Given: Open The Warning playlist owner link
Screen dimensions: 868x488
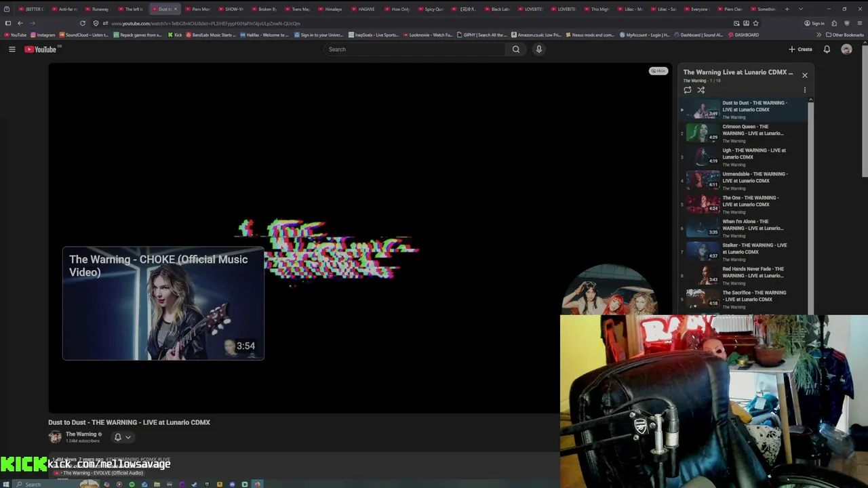Looking at the screenshot, I should (694, 81).
